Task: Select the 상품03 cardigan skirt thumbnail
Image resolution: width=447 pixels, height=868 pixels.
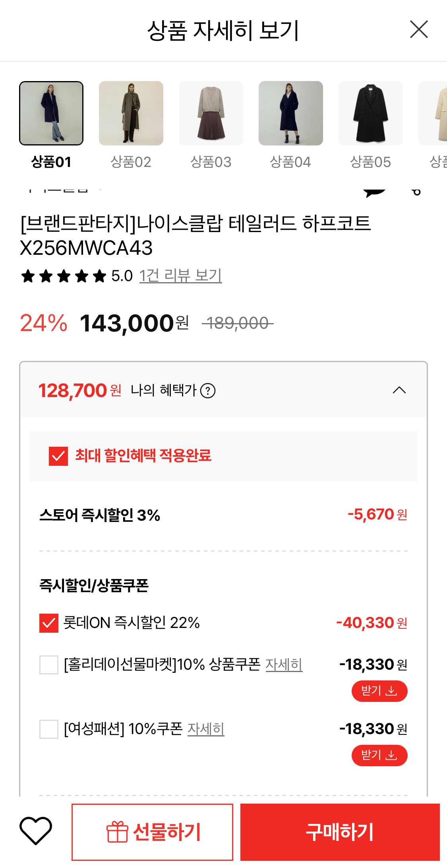Action: 211,114
